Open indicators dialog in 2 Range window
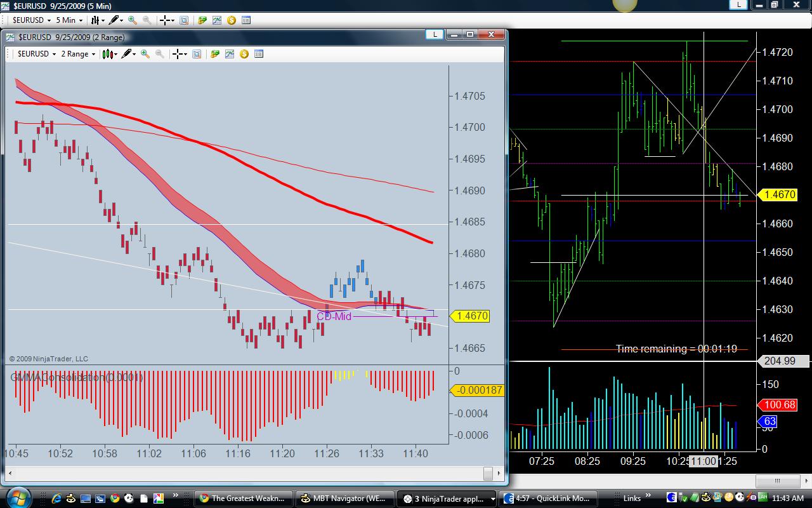Screen dimensions: 812x508 click(x=230, y=54)
